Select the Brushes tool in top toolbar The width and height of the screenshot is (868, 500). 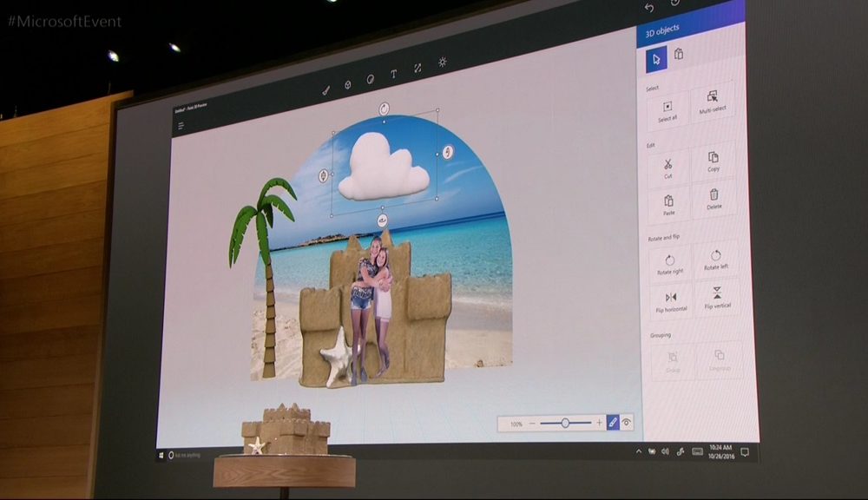pos(325,89)
